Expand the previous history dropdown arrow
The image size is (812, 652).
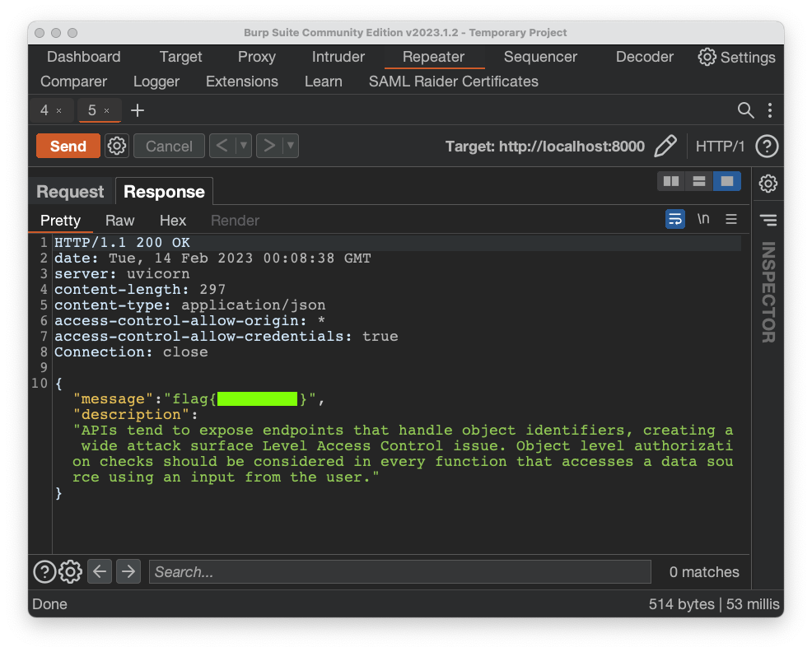pyautogui.click(x=243, y=147)
